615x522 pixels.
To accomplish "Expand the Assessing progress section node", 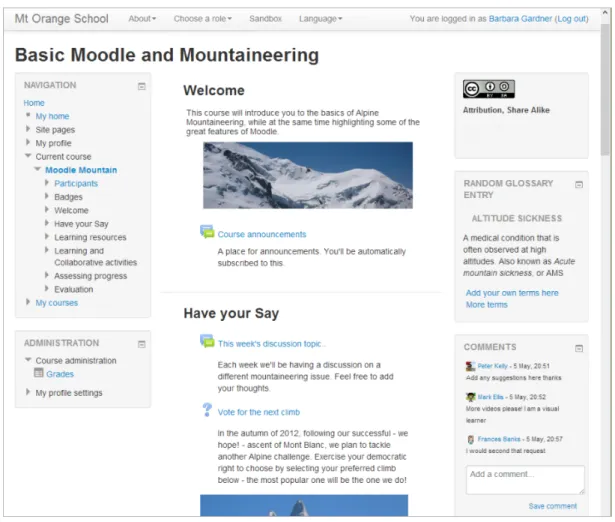I will tap(47, 275).
